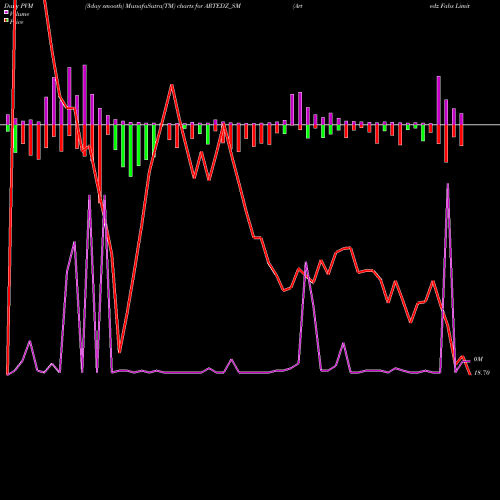The image size is (500, 500).
Task: Click the '18.70' price value label
Action: 482,373
